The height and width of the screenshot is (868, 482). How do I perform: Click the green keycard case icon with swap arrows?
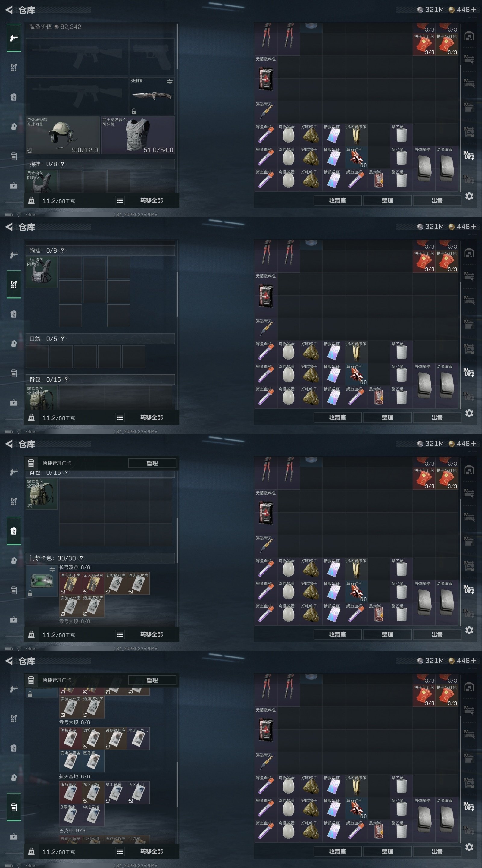[42, 581]
